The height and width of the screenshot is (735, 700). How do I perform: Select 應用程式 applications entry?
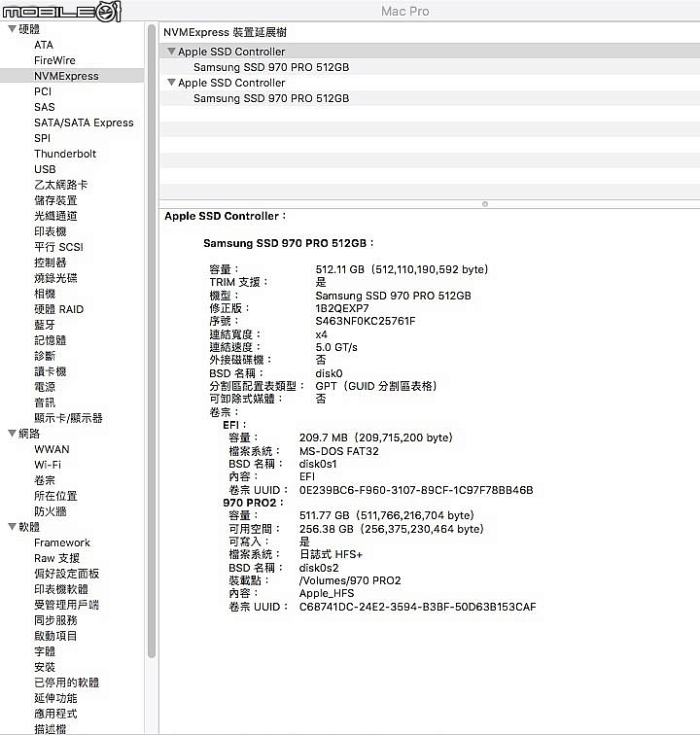[55, 714]
